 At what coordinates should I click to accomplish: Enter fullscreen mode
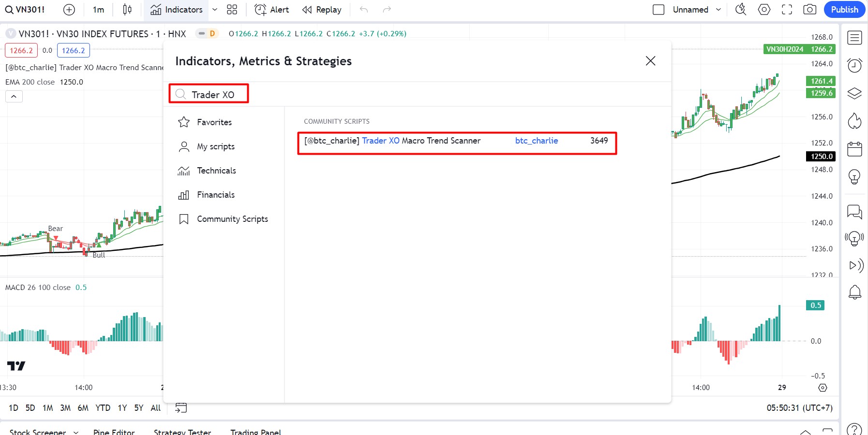coord(787,10)
